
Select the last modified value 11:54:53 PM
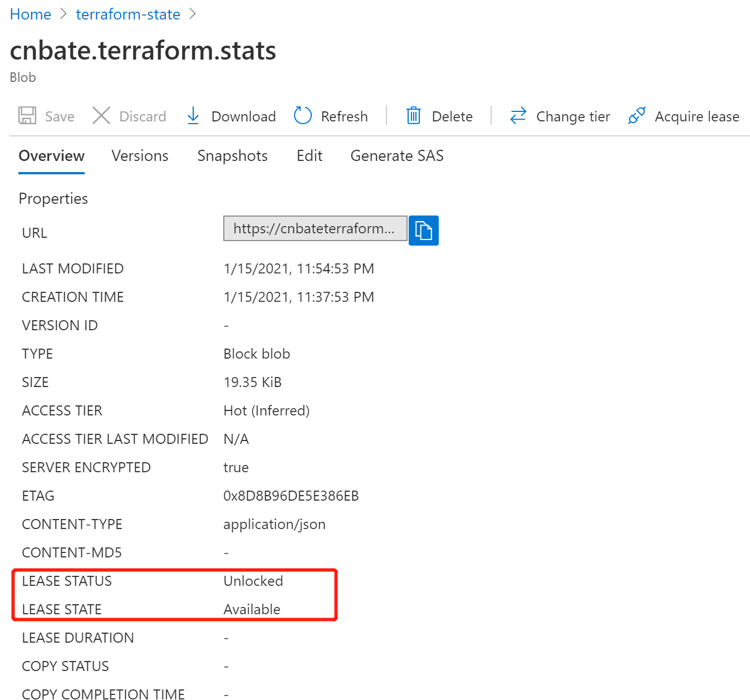pyautogui.click(x=335, y=269)
